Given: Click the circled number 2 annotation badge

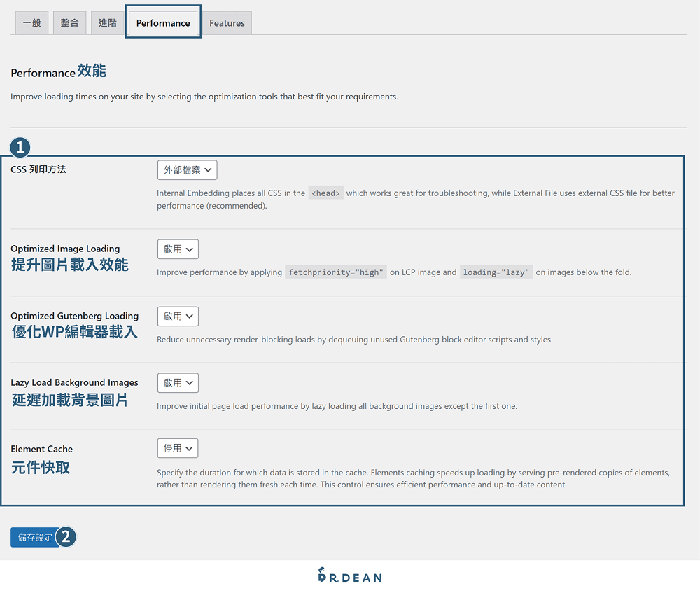Looking at the screenshot, I should click(66, 537).
